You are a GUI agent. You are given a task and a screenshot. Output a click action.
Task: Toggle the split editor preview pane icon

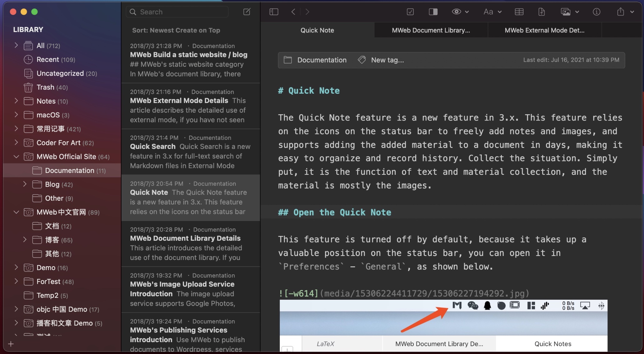click(433, 12)
